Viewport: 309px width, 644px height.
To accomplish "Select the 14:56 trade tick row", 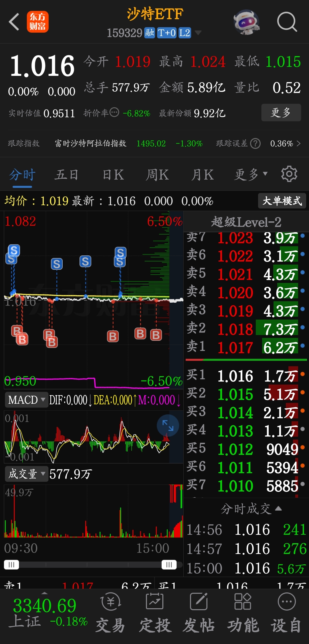I will [246, 529].
